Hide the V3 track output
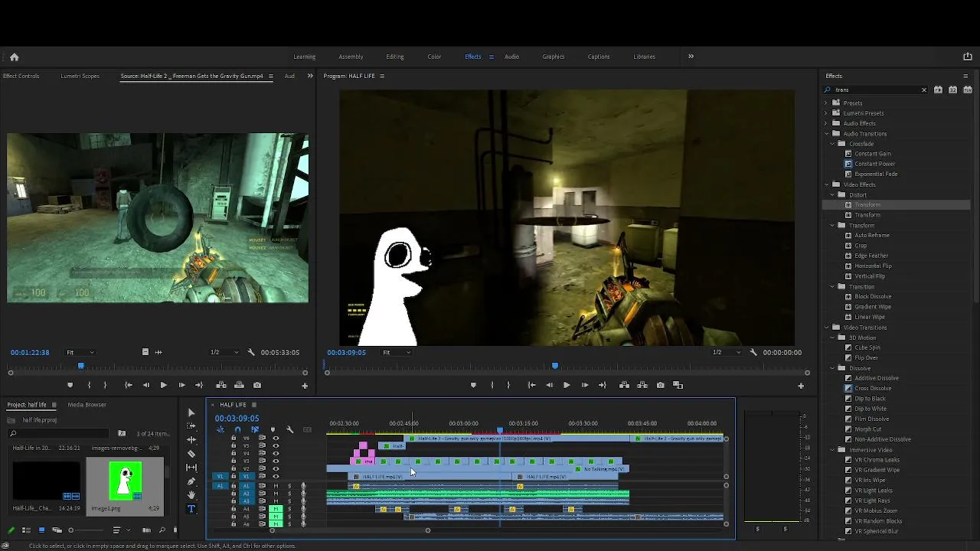The height and width of the screenshot is (551, 980). [x=276, y=461]
